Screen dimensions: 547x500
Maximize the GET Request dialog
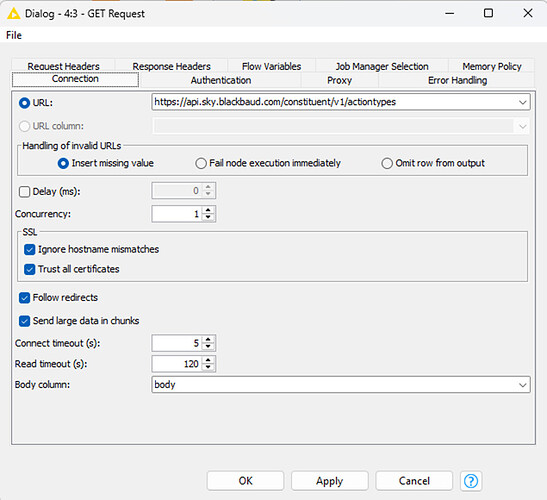488,13
